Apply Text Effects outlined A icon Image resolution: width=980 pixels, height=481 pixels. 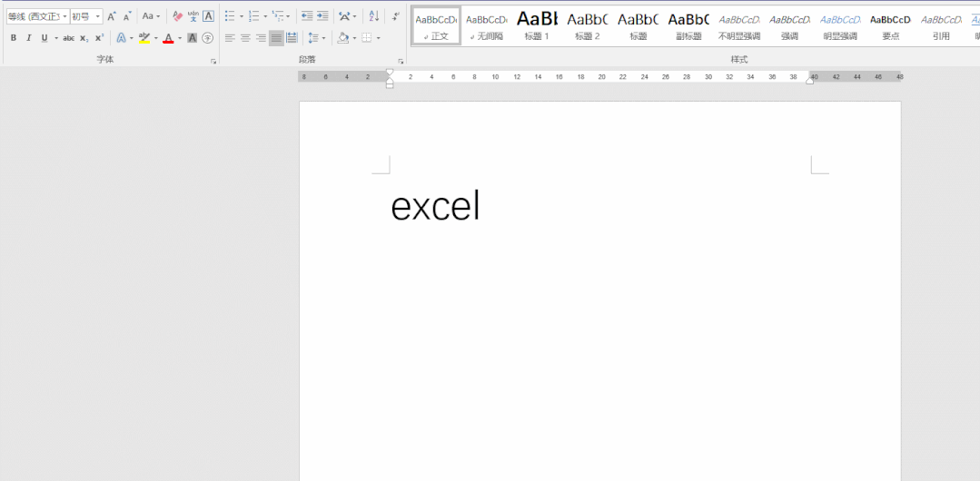[x=121, y=38]
